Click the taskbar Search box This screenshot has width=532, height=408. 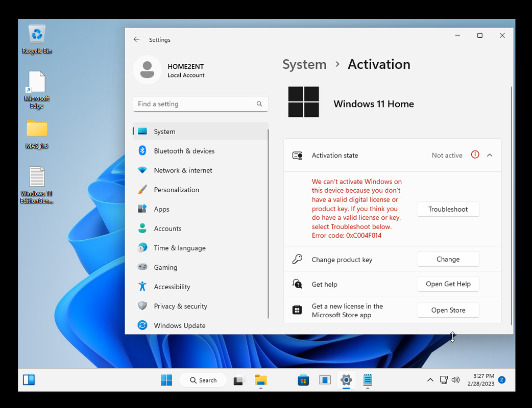pyautogui.click(x=203, y=380)
